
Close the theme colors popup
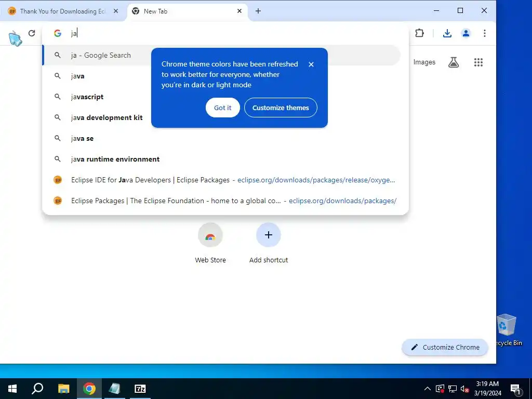pos(311,64)
